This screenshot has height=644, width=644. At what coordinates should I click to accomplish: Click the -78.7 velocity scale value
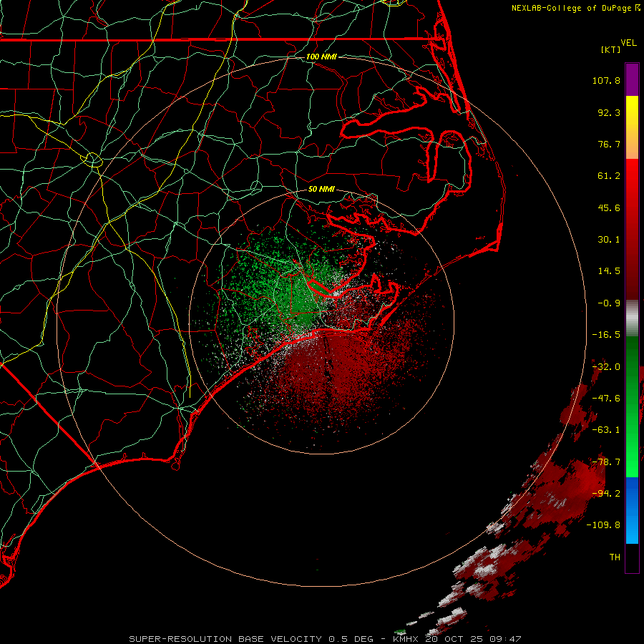click(606, 462)
